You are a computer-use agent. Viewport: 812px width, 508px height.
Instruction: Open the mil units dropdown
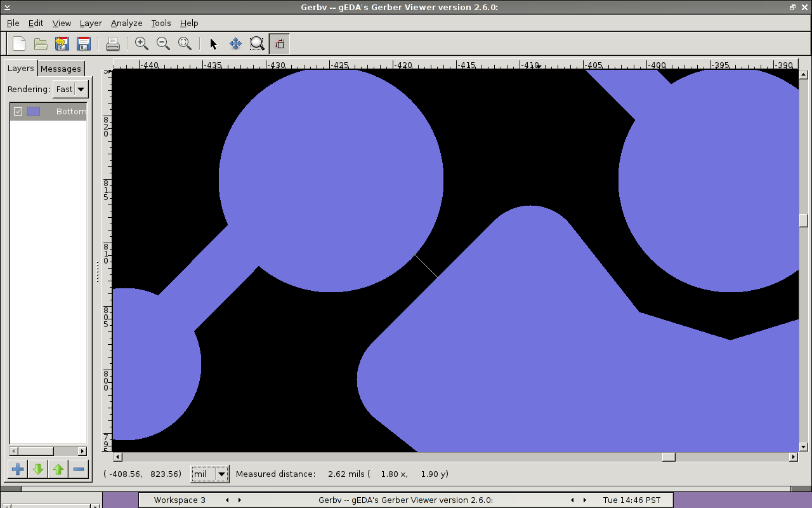click(210, 474)
